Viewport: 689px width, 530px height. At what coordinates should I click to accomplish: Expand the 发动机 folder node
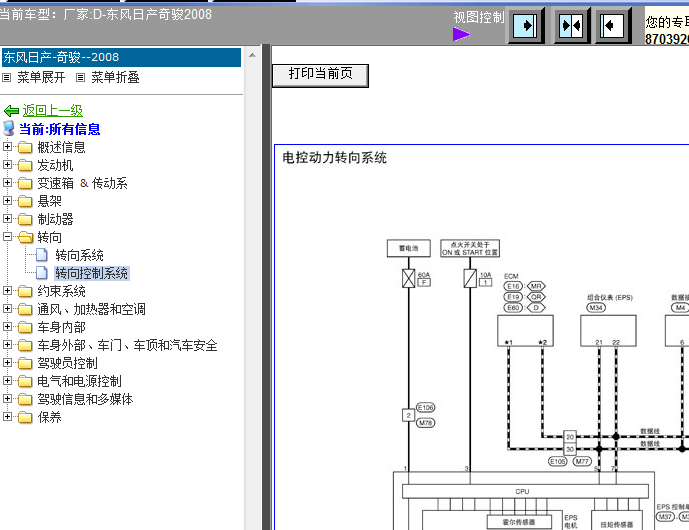[x=7, y=164]
